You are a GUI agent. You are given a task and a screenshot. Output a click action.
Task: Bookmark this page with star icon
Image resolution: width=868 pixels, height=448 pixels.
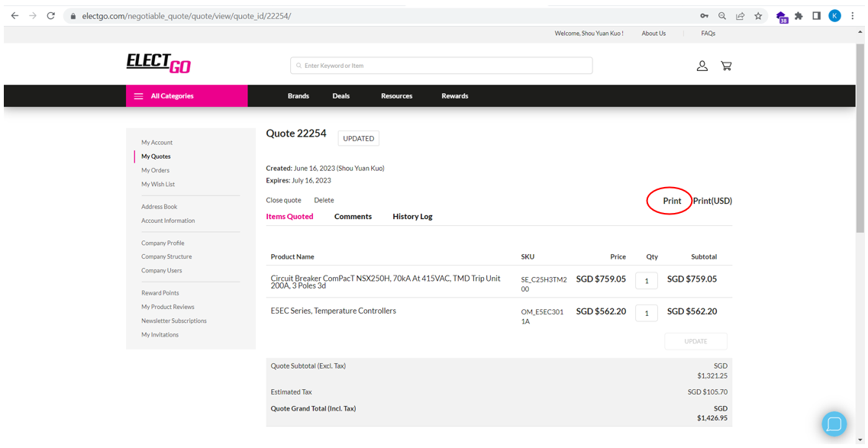pyautogui.click(x=758, y=16)
